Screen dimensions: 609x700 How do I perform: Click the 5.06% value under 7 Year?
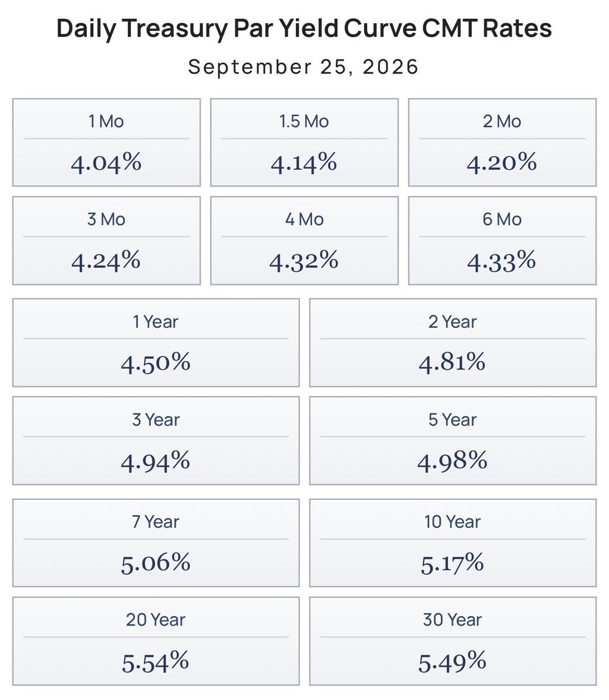click(156, 563)
